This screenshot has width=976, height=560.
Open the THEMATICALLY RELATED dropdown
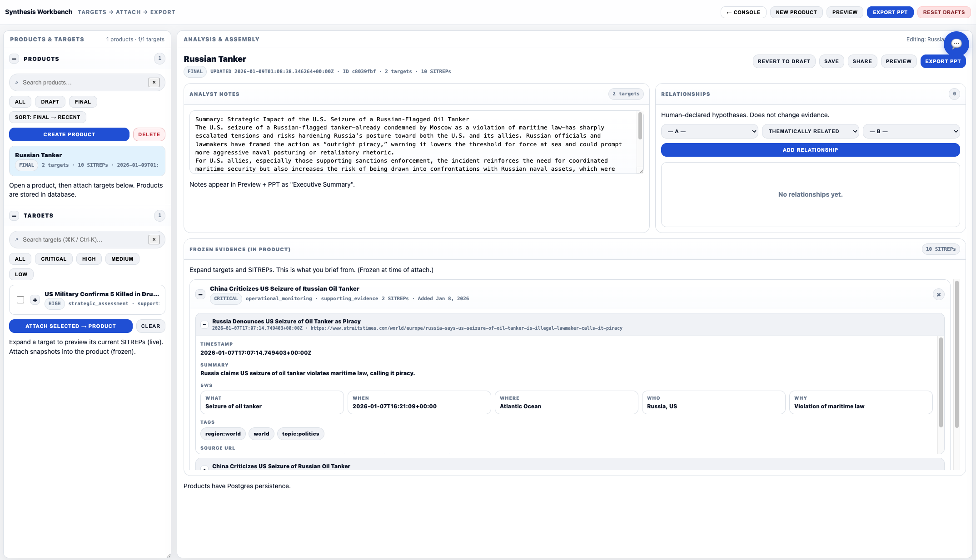[x=810, y=131]
